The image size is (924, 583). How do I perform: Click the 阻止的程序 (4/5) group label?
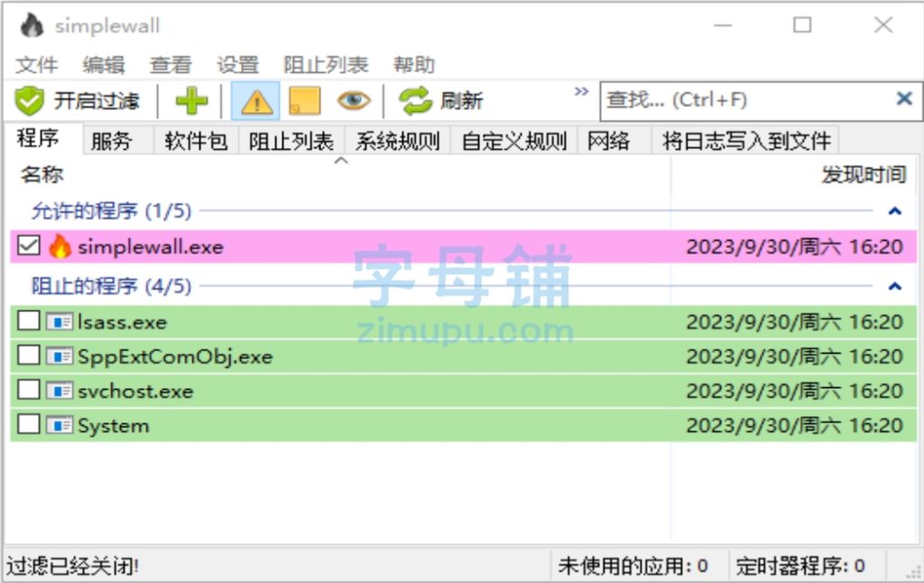(x=111, y=286)
